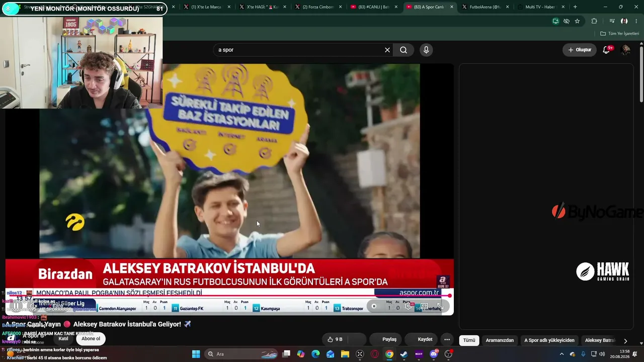Image resolution: width=644 pixels, height=362 pixels.
Task: Open the NZXT app on the taskbar
Action: [419, 354]
